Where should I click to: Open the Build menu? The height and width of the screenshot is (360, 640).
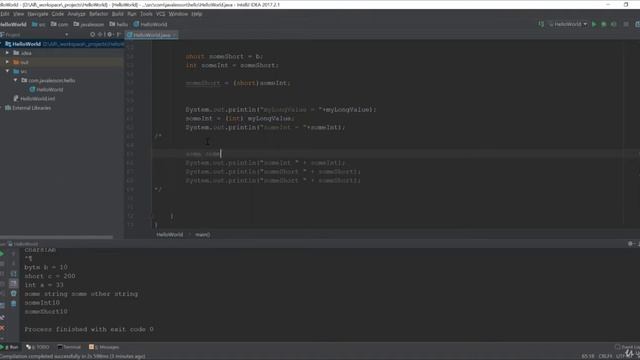118,14
